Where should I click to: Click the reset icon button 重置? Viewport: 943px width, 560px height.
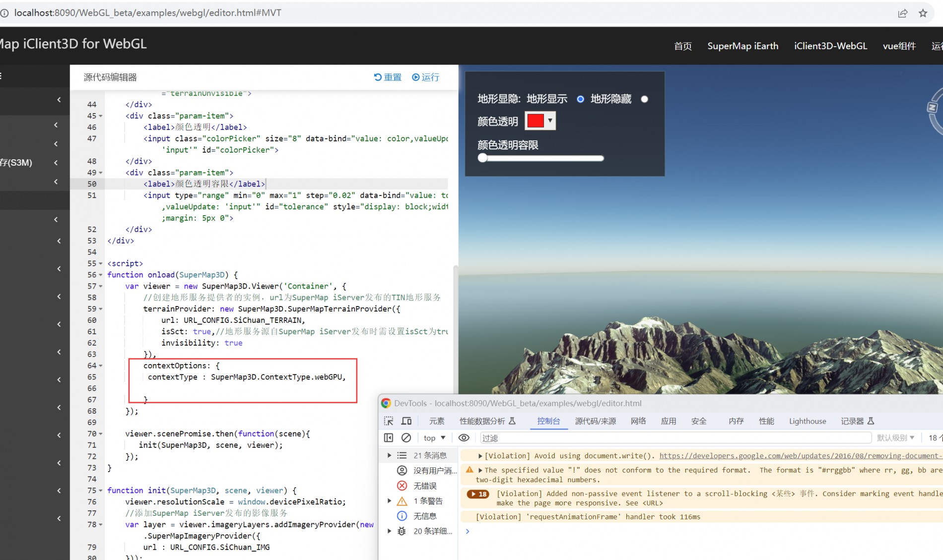coord(388,77)
